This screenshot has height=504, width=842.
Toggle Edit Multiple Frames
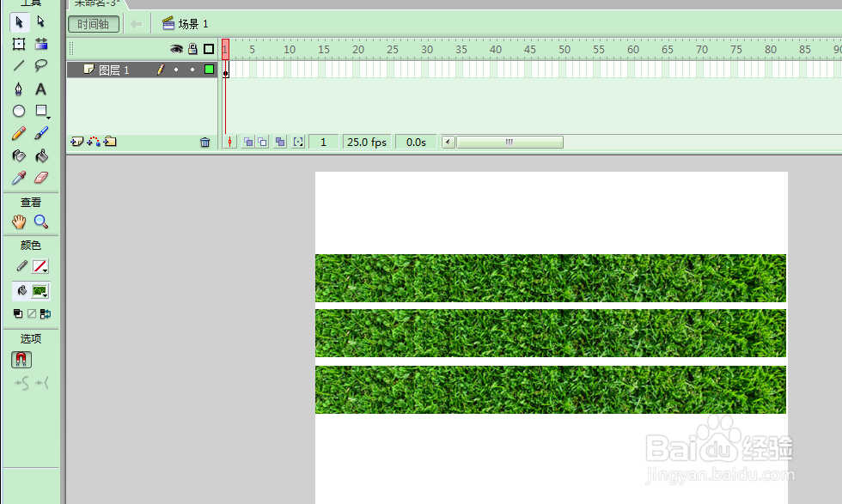pyautogui.click(x=280, y=143)
